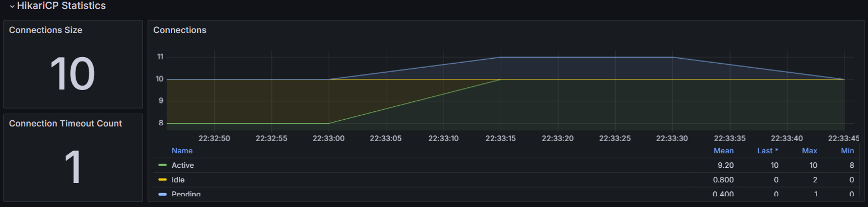
Task: Click the y-axis label 9
Action: (161, 101)
